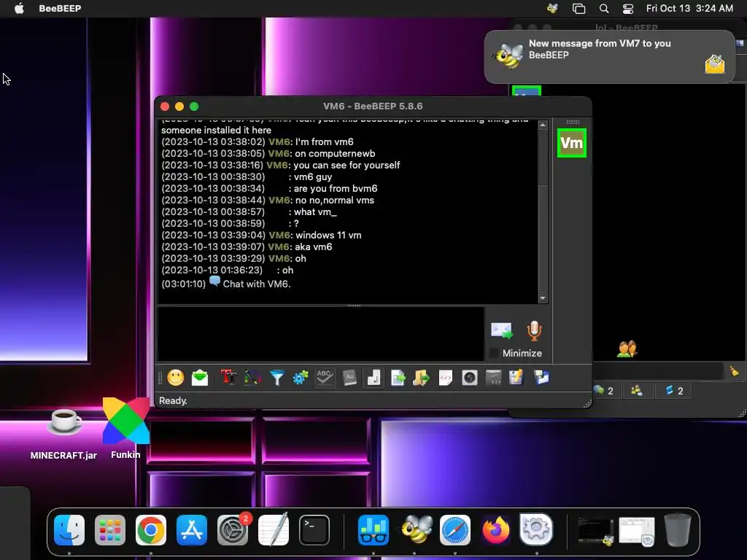Image resolution: width=747 pixels, height=560 pixels.
Task: Click the floppy with pencil save icon
Action: [517, 378]
